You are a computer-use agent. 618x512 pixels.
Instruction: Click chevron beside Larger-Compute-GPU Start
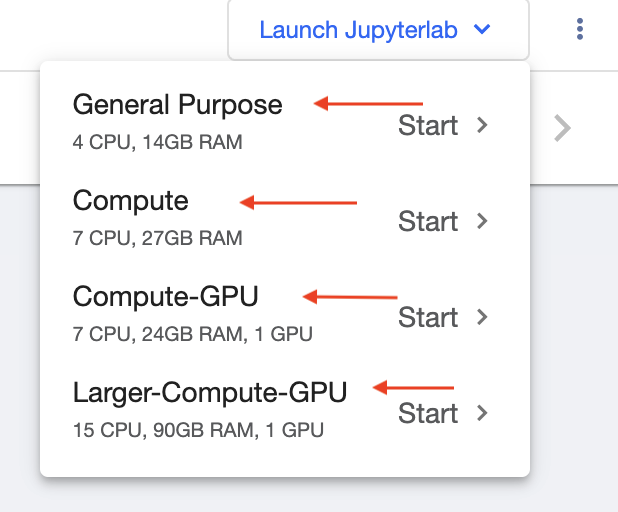click(x=482, y=413)
